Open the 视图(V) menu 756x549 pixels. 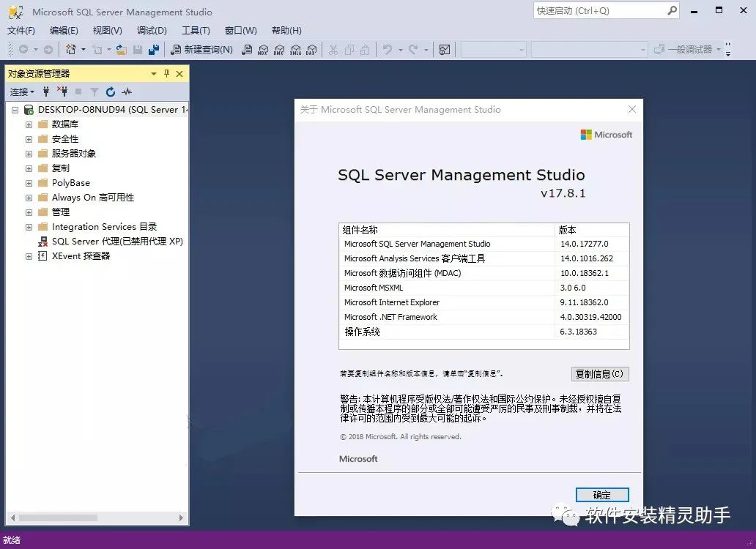click(x=107, y=30)
